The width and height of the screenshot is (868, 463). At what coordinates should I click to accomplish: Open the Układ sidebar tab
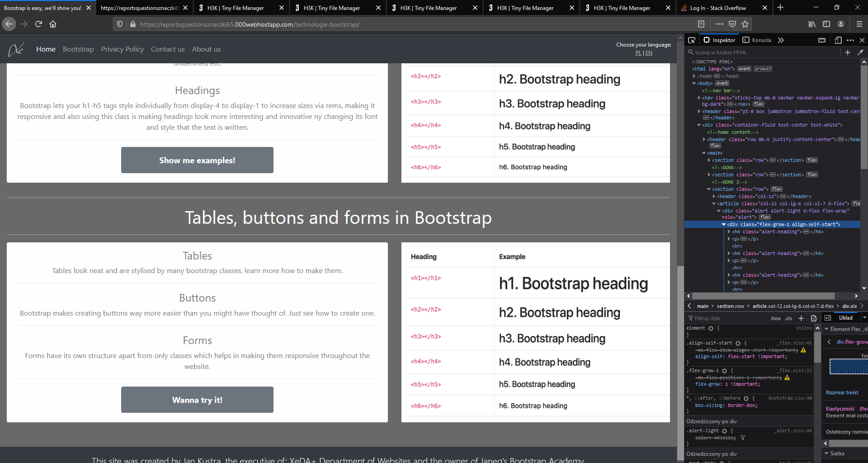pyautogui.click(x=846, y=318)
